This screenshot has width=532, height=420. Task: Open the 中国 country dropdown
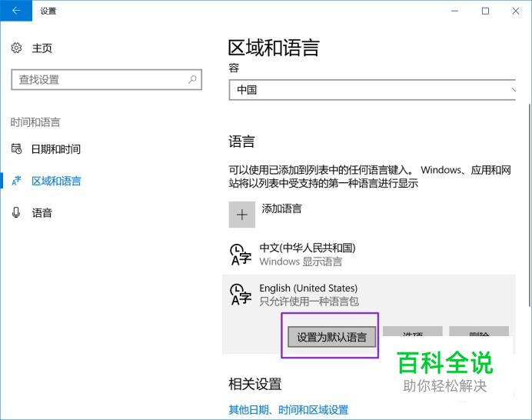point(372,90)
